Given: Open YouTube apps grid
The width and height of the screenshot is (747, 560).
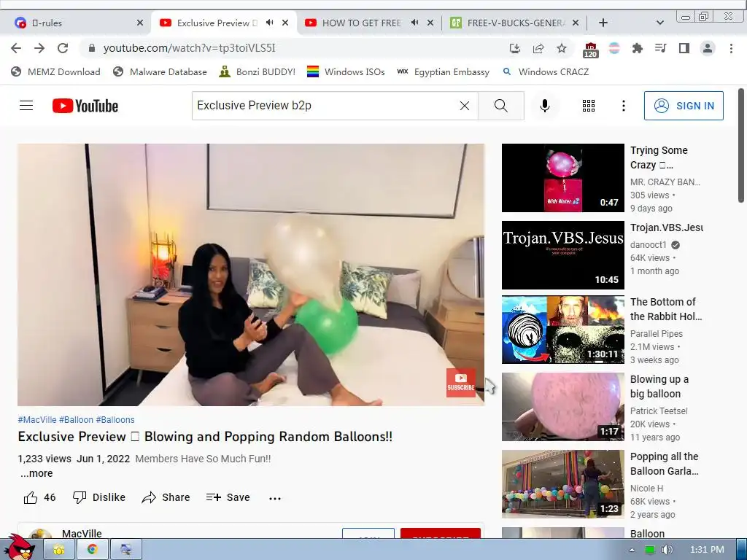Looking at the screenshot, I should tap(589, 106).
